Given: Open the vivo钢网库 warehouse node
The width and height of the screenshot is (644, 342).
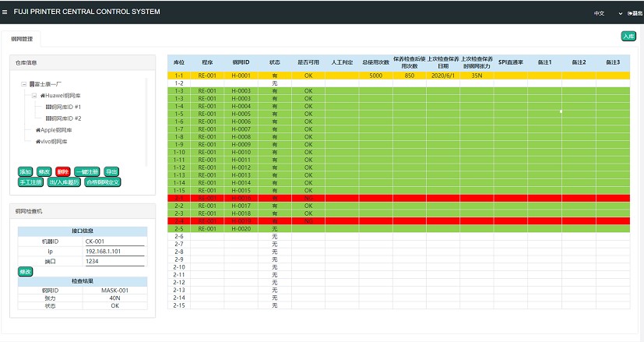Looking at the screenshot, I should coord(53,142).
